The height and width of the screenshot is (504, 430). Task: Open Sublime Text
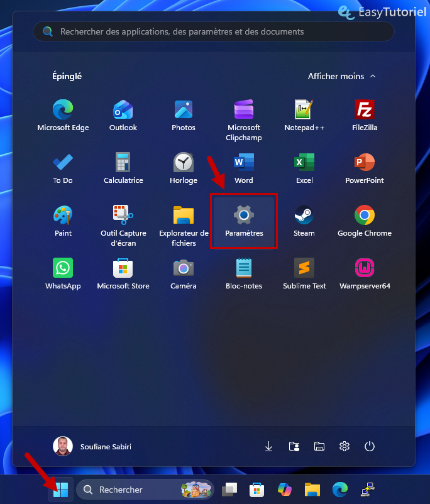[x=304, y=274]
